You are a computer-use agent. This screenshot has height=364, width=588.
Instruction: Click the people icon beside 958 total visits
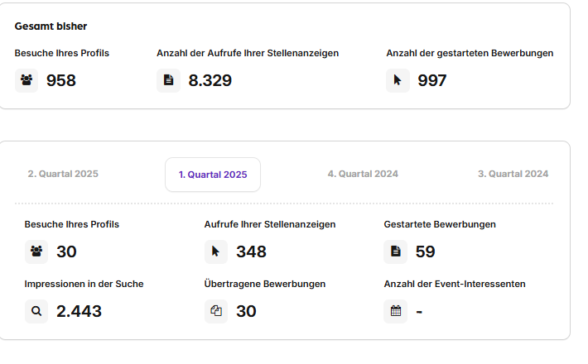27,80
